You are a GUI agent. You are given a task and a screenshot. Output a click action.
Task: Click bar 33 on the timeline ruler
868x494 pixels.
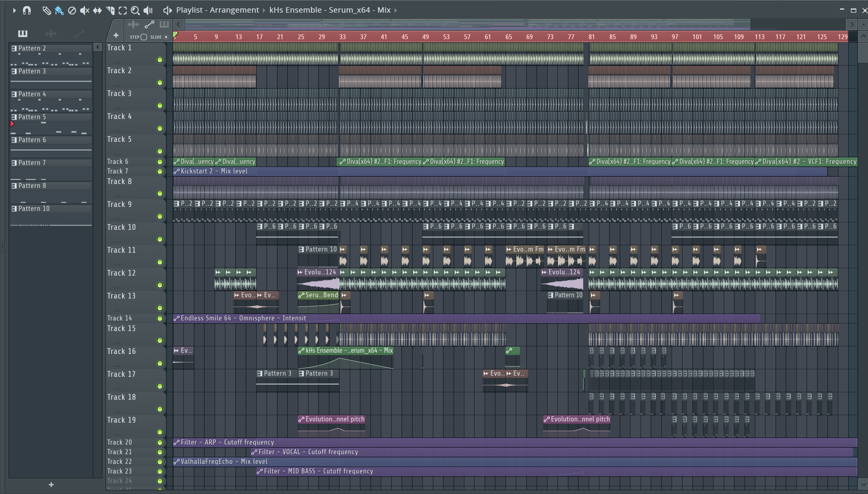click(342, 37)
